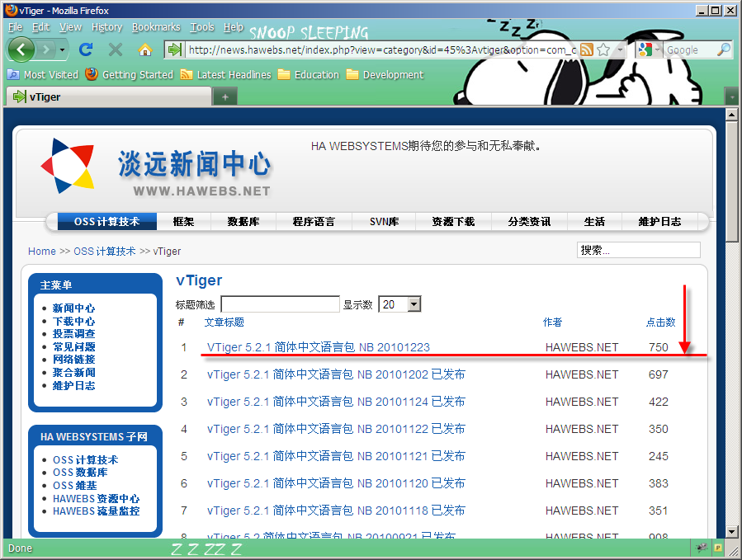This screenshot has height=560, width=742.
Task: Click the status bar add-on icon beside Done
Action: point(702,548)
